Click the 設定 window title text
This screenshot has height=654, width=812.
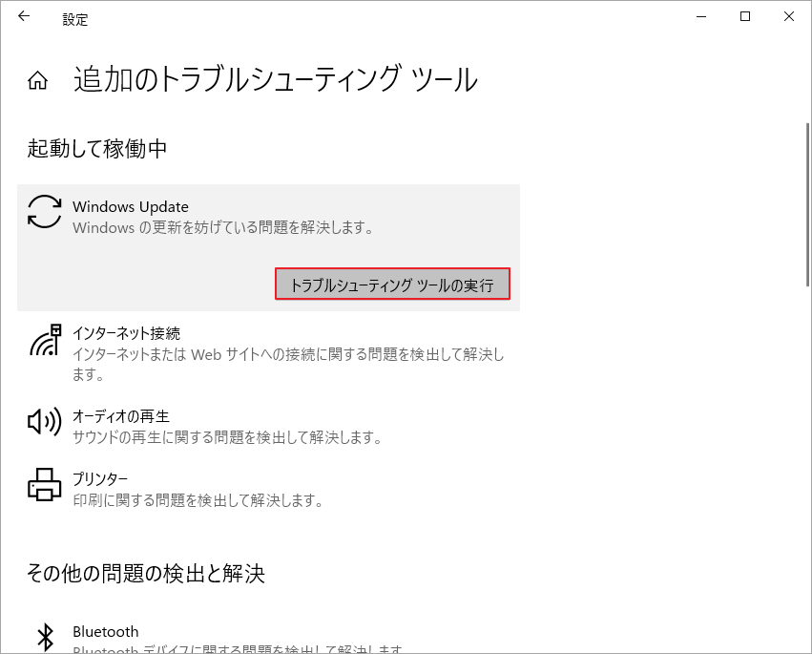tap(75, 20)
